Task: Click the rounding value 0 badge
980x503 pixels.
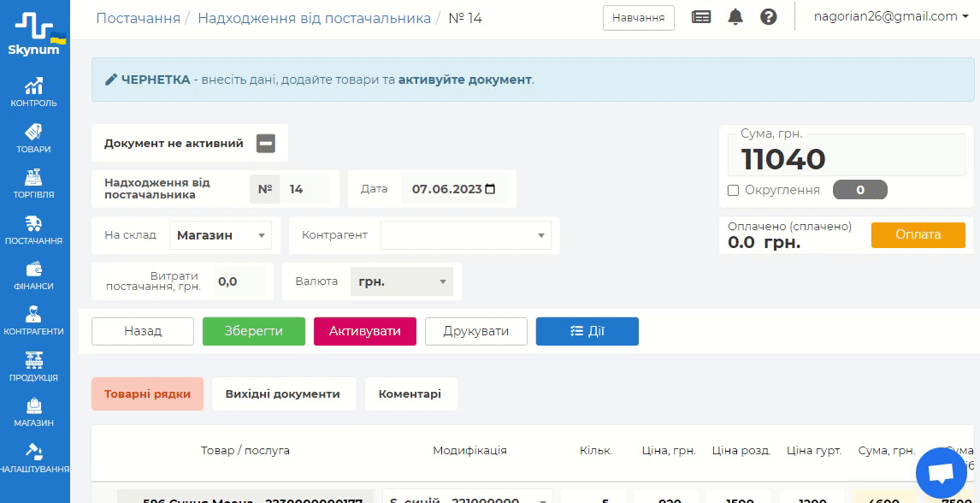Action: (860, 190)
